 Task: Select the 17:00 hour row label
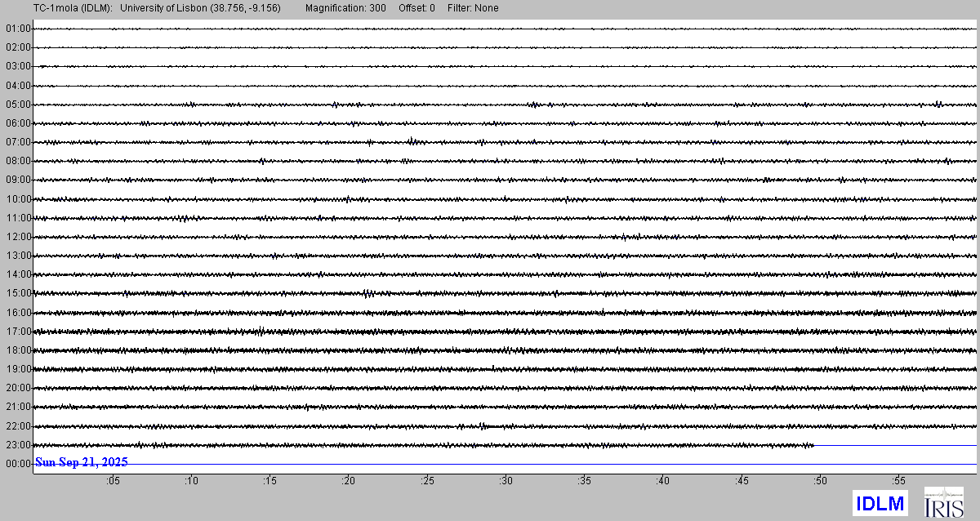17,332
